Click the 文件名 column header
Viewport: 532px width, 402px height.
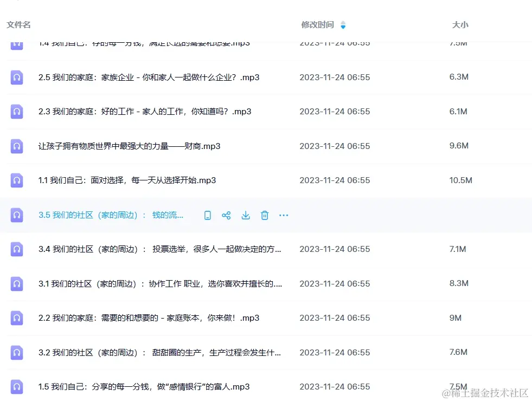[18, 24]
